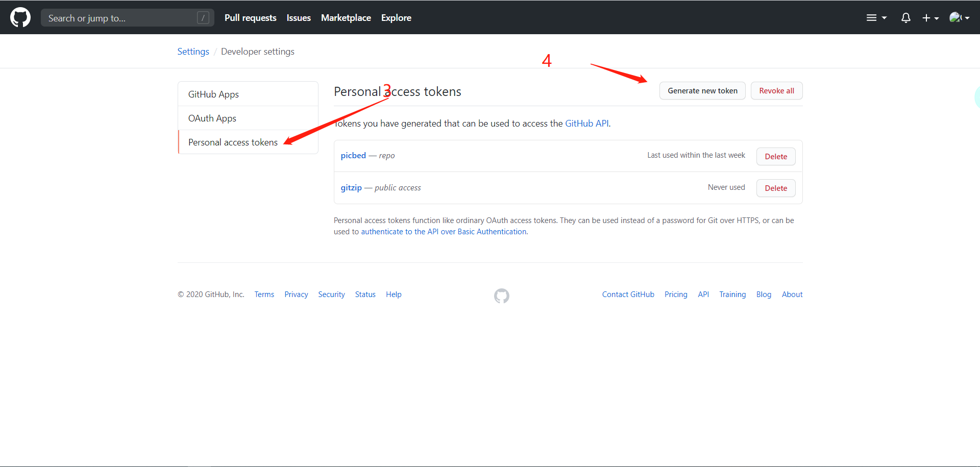Viewport: 980px width, 467px height.
Task: Expand the hamburger list menu in header
Action: click(x=876, y=18)
